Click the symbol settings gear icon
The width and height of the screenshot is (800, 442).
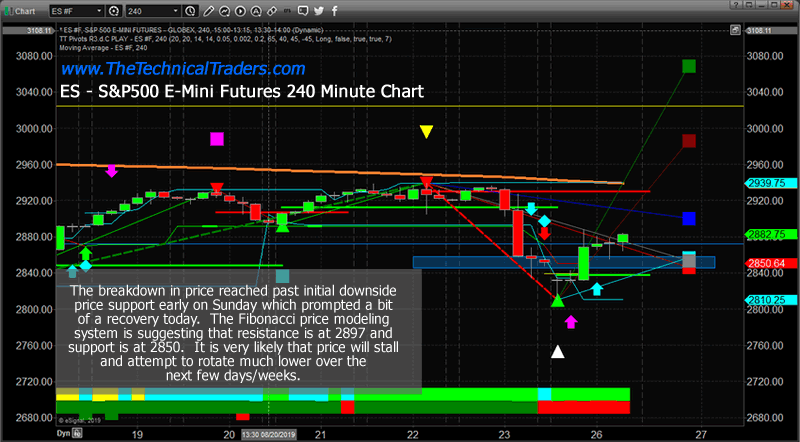[x=114, y=11]
